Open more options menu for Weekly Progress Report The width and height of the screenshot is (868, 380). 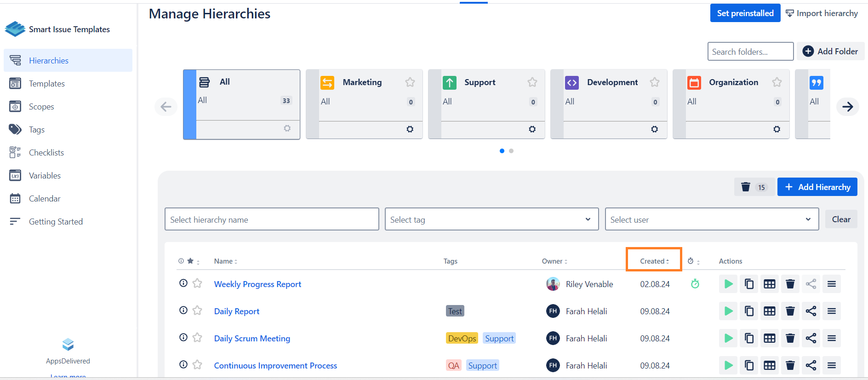pos(831,284)
